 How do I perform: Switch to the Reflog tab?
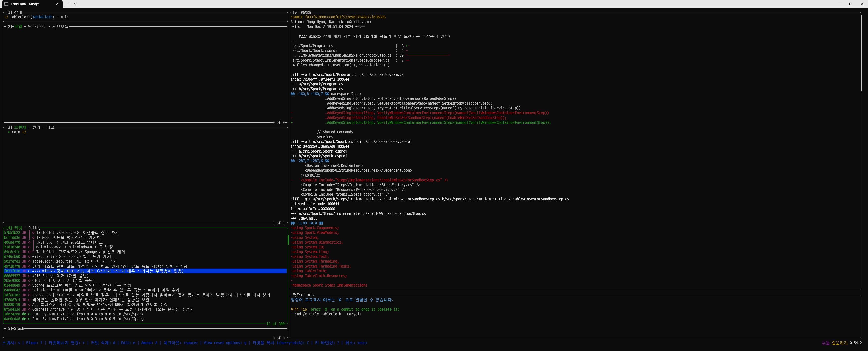coord(34,228)
